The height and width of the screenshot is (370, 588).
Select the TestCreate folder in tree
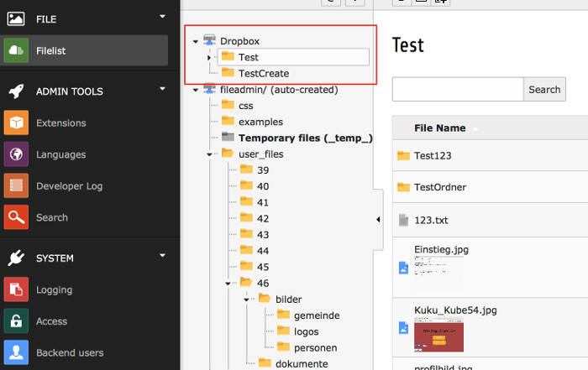(x=263, y=74)
